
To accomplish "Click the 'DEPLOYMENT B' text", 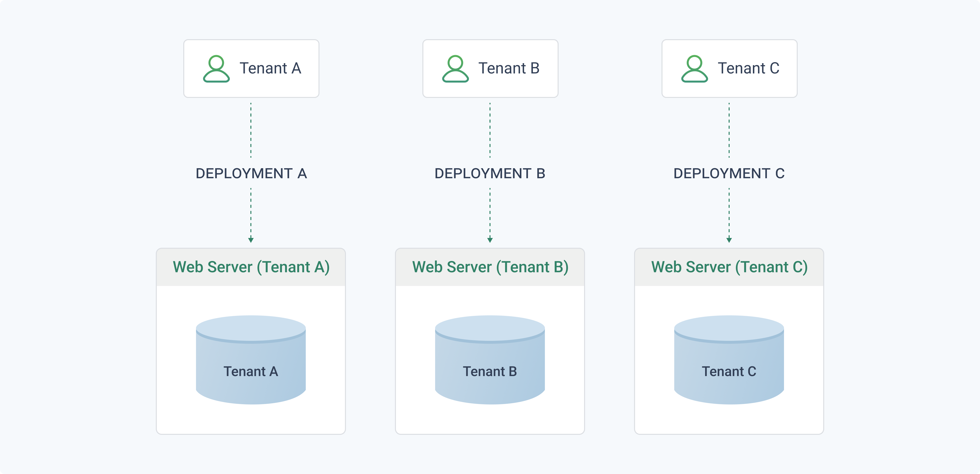I will click(x=490, y=173).
